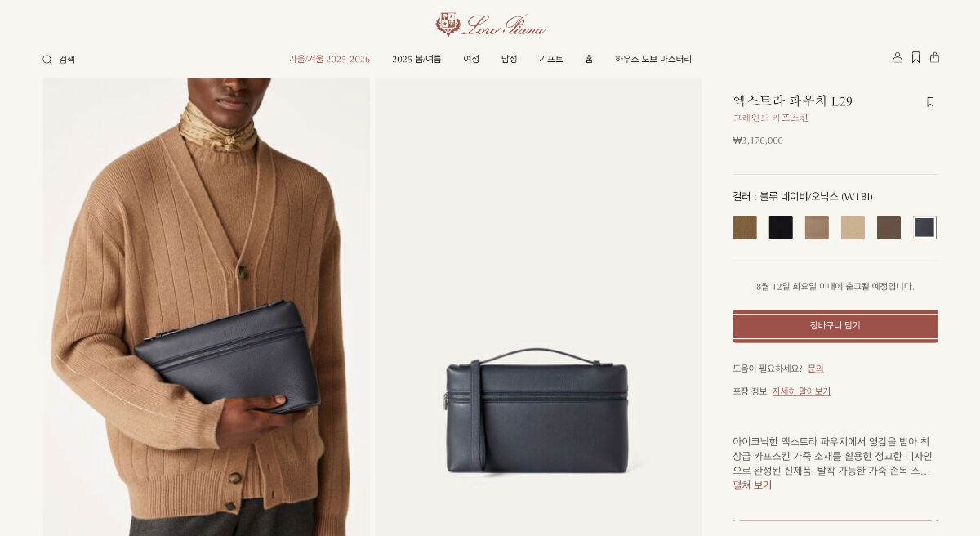
Task: Select the black color swatch
Action: [x=781, y=227]
